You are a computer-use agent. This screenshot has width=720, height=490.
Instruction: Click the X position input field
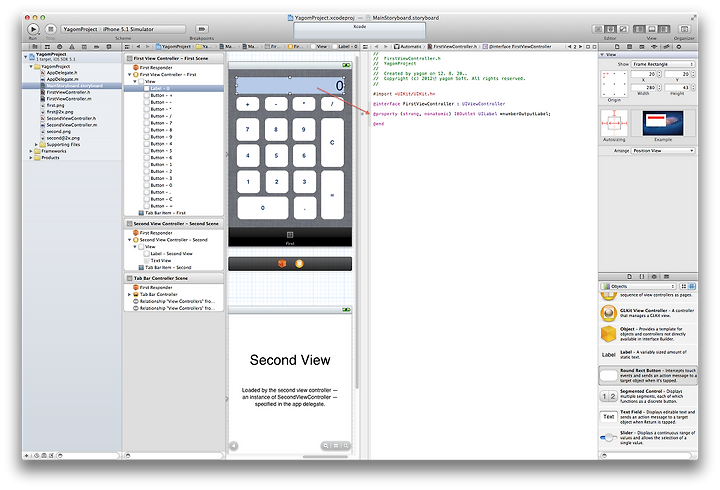tap(643, 74)
